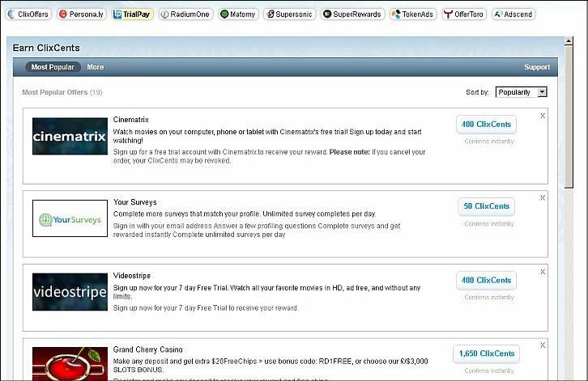
Task: Dismiss the Grand Cherry Casino offer
Action: coord(543,345)
